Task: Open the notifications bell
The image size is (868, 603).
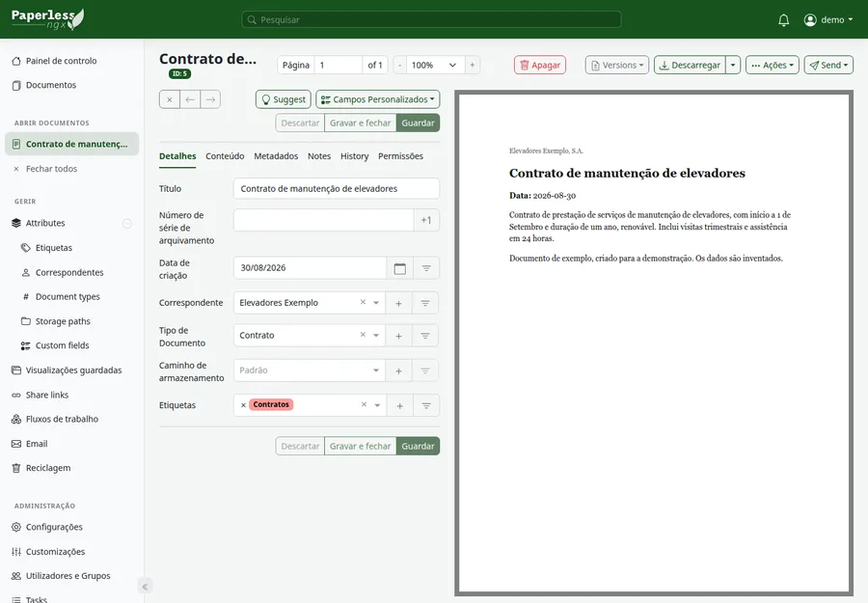Action: point(783,20)
